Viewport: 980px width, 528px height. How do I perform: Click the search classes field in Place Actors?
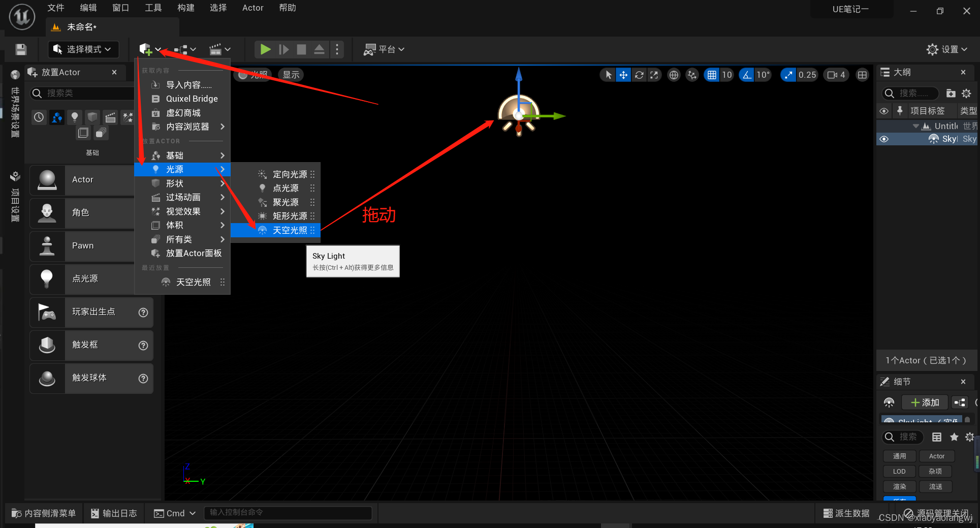[x=81, y=93]
